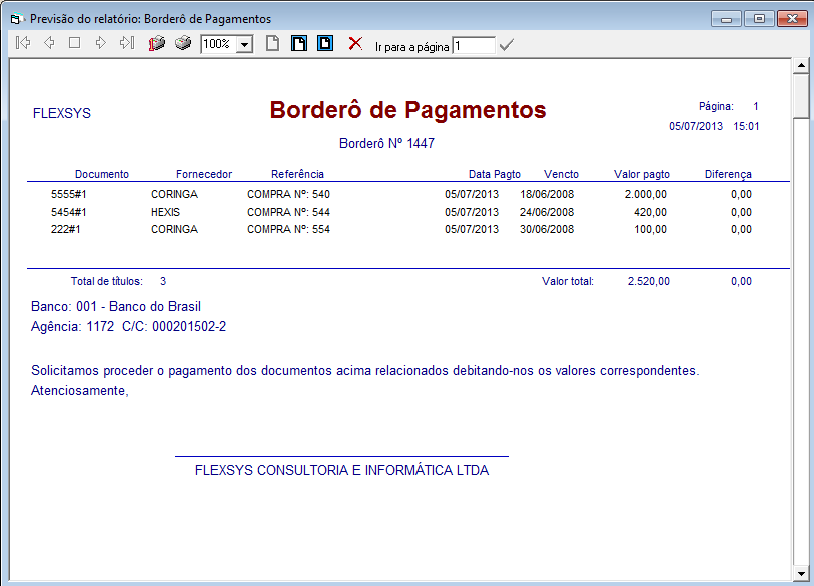The height and width of the screenshot is (586, 814).
Task: Click reference 'COMPRA Nº: 540'
Action: [x=288, y=194]
